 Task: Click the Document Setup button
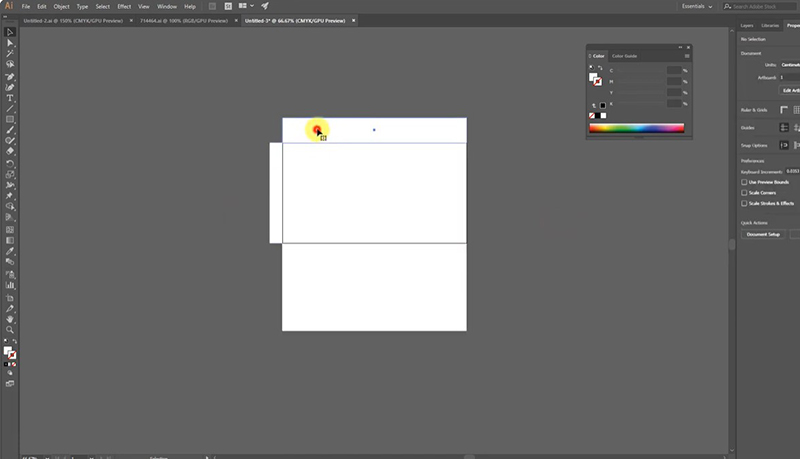[x=763, y=234]
